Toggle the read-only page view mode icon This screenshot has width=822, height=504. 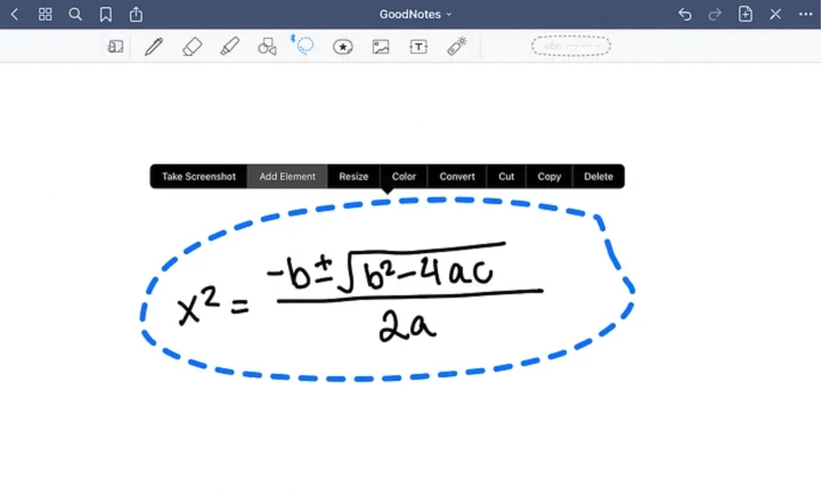[x=115, y=47]
